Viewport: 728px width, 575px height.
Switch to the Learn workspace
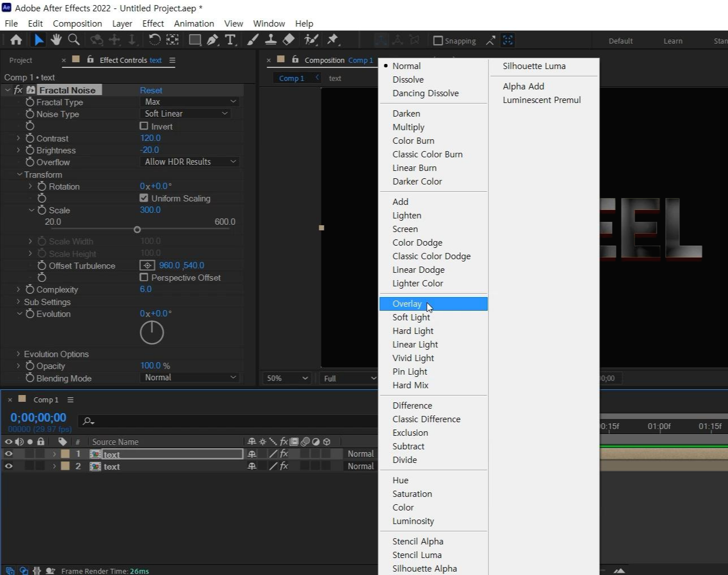pos(673,41)
